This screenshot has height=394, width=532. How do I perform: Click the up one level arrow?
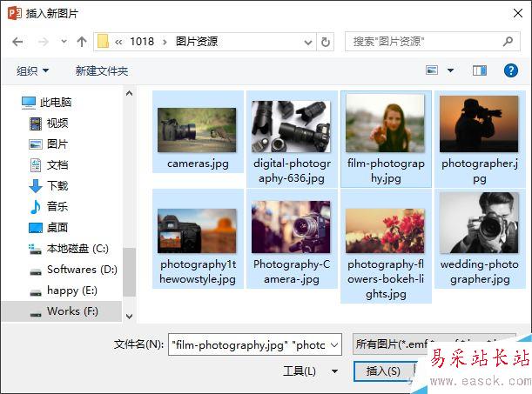(x=82, y=42)
